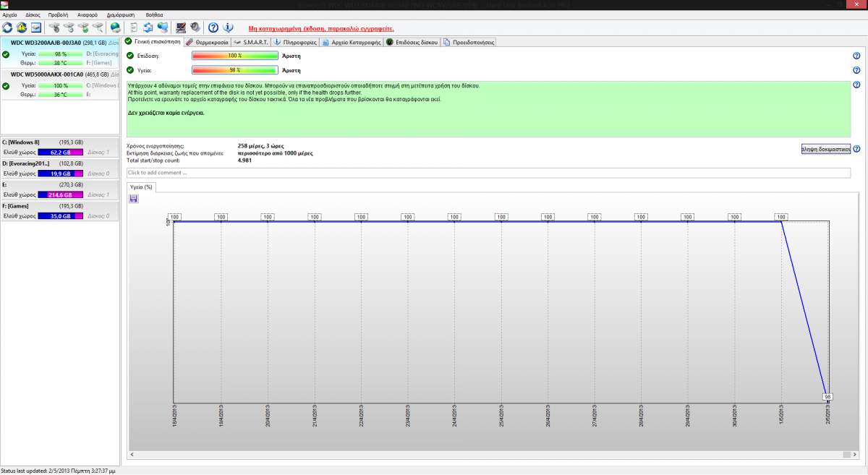Image resolution: width=868 pixels, height=475 pixels.
Task: Open the text report document toolbar icon
Action: (x=134, y=27)
